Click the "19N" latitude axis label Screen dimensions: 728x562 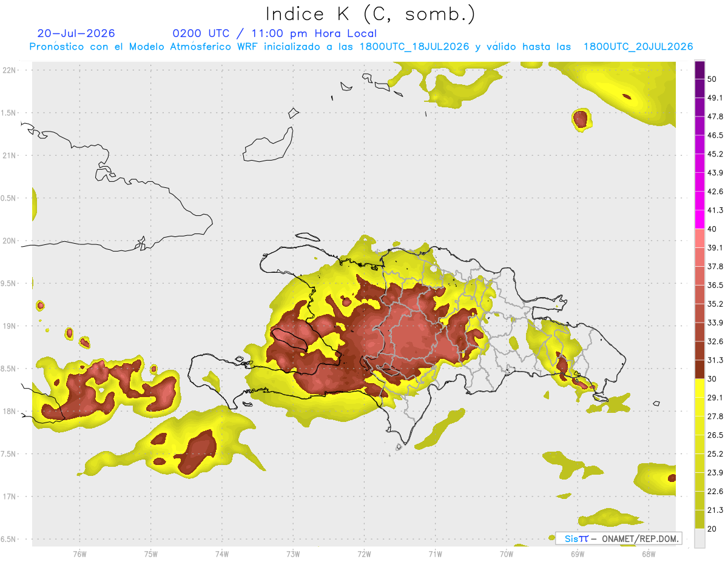[x=10, y=326]
